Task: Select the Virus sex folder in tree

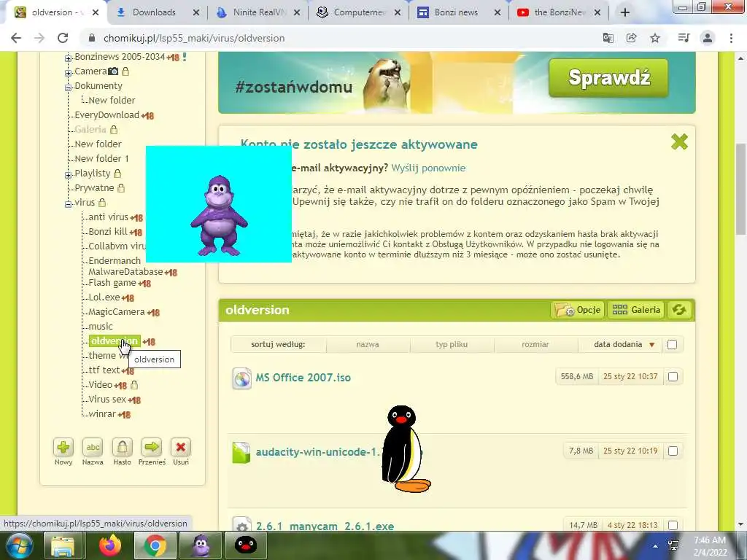Action: 107,399
